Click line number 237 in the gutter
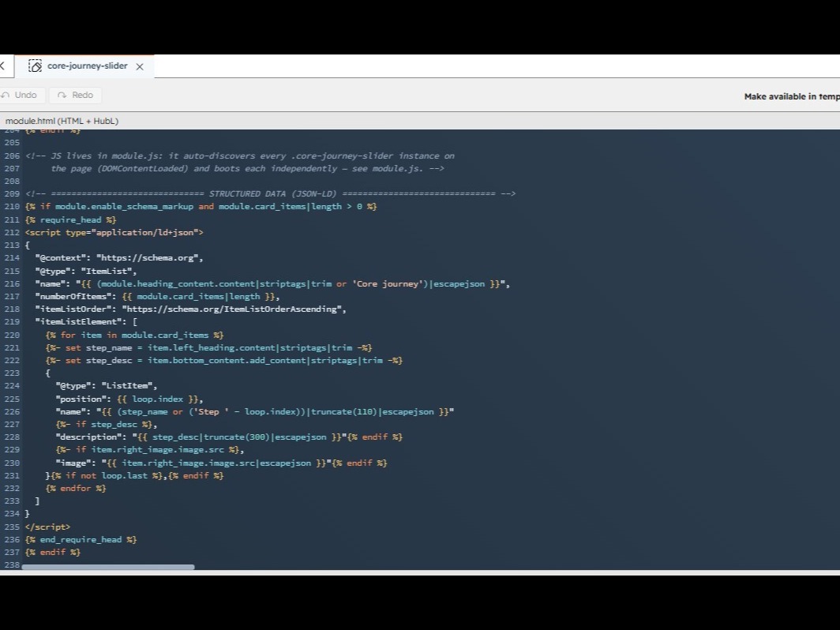Screen dimensions: 840x630 [12, 553]
